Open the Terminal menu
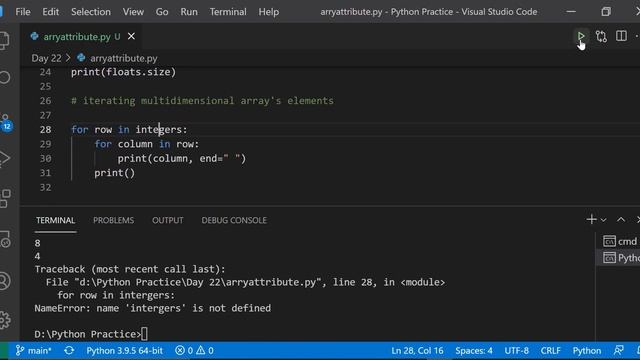640x360 pixels. point(228,12)
